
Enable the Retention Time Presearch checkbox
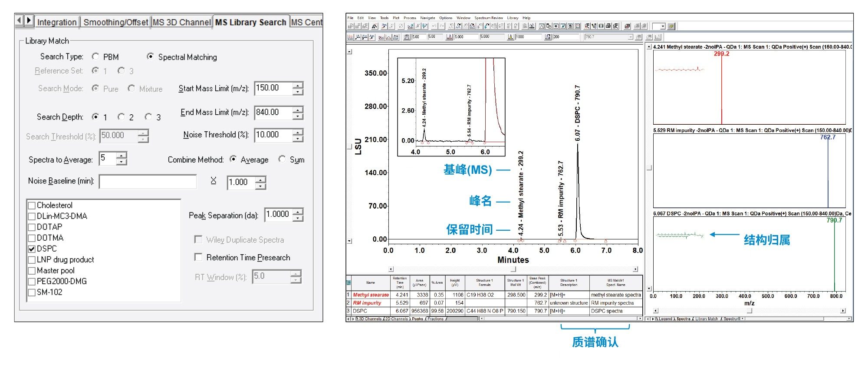198,257
